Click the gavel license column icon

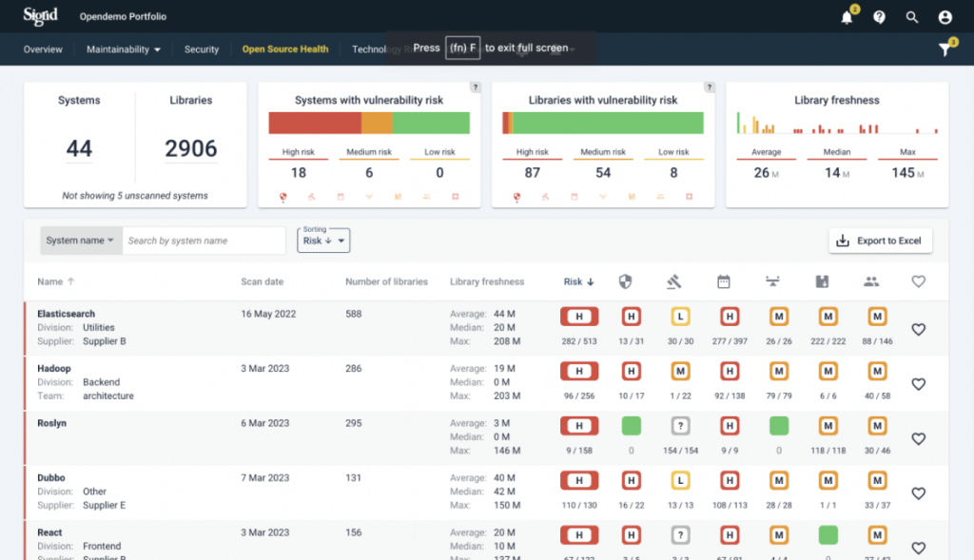coord(674,280)
